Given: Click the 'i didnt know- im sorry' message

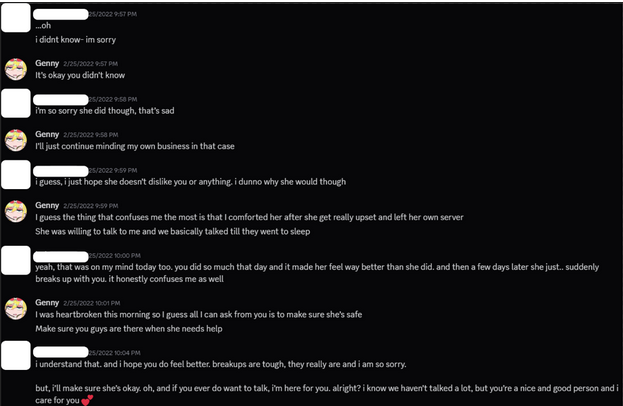Looking at the screenshot, I should pyautogui.click(x=75, y=40).
